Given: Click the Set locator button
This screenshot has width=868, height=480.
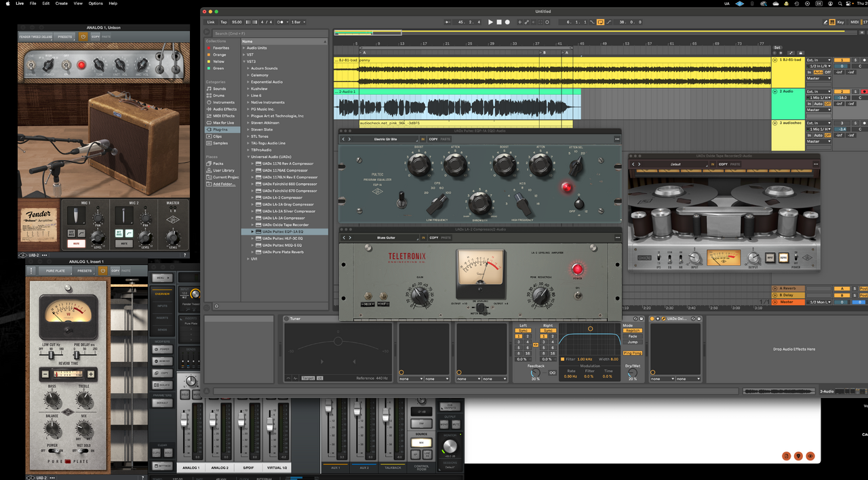Looking at the screenshot, I should 777,47.
